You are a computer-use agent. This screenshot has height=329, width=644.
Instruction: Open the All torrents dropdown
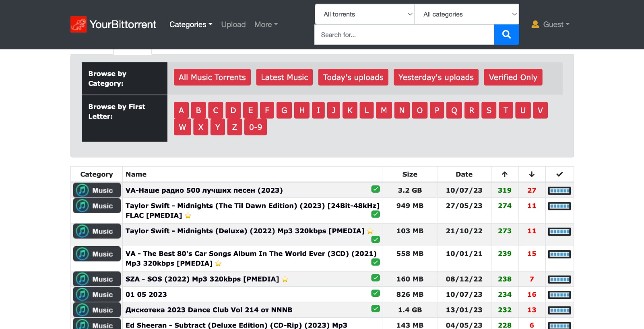tap(365, 14)
